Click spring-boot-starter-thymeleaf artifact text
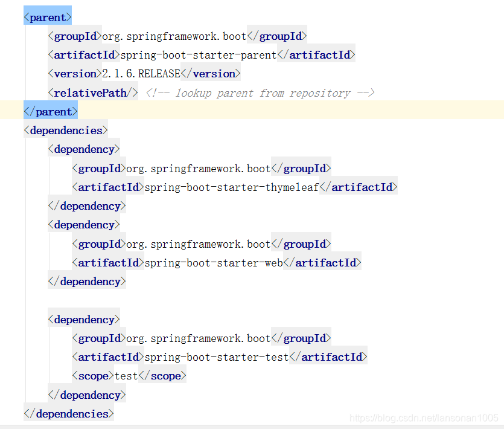This screenshot has width=504, height=429. pyautogui.click(x=232, y=187)
